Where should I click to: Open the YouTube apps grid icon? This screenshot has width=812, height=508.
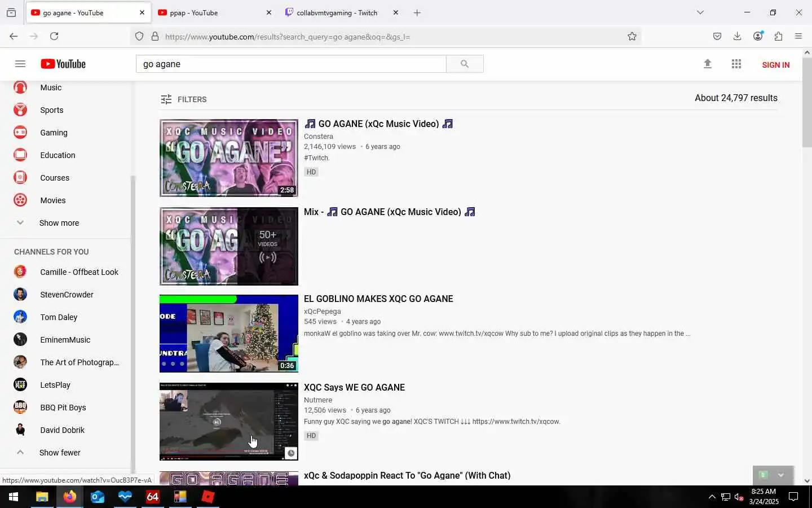pyautogui.click(x=736, y=64)
